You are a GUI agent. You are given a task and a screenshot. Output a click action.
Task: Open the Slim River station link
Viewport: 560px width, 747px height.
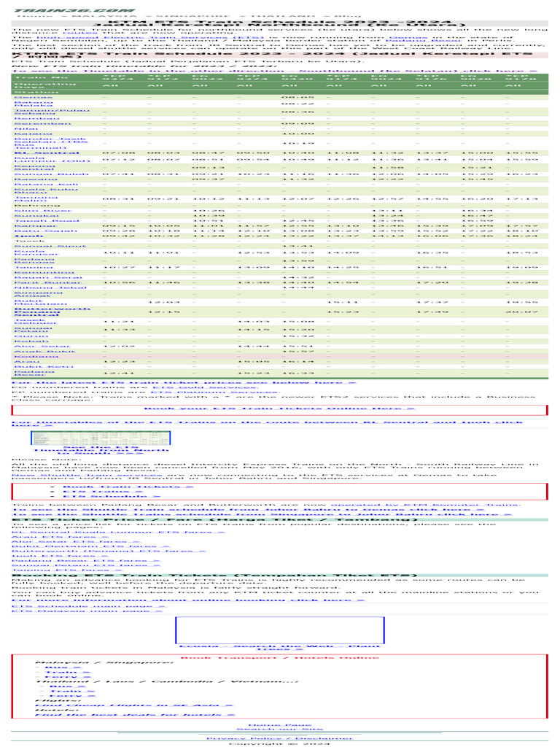(43, 210)
